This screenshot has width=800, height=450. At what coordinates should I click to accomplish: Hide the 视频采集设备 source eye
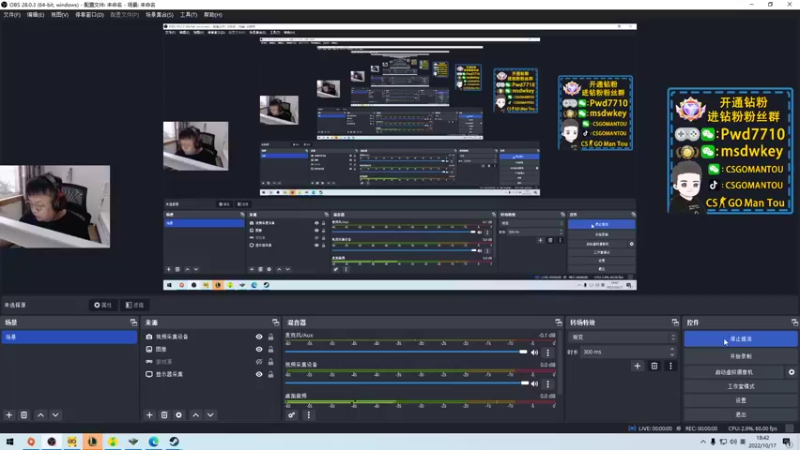(259, 337)
